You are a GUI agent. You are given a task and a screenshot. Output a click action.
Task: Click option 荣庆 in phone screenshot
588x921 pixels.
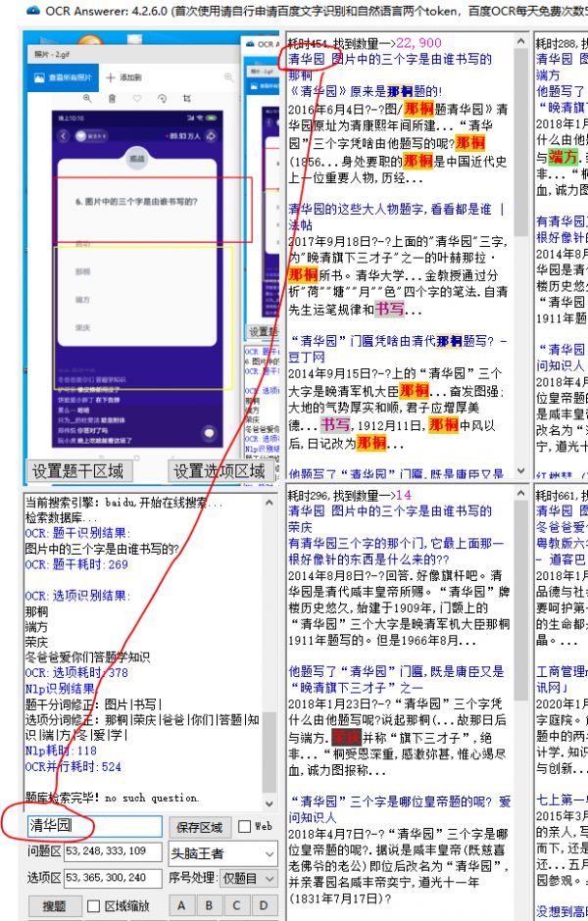pyautogui.click(x=83, y=327)
